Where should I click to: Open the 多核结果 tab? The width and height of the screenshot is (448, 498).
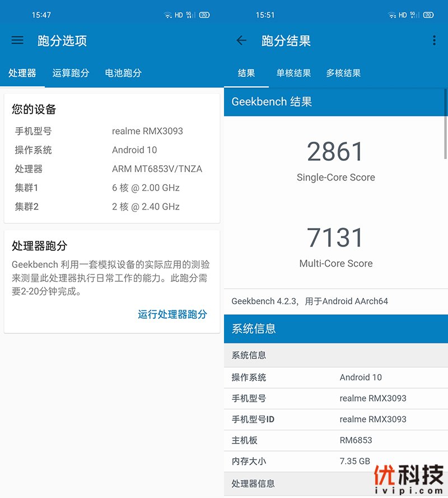343,73
